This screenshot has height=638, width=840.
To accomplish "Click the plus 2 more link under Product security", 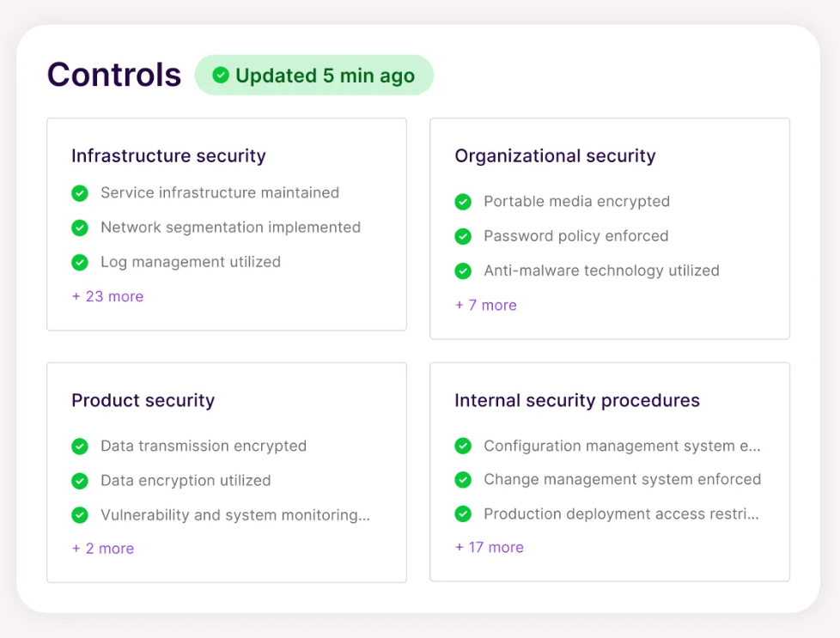I will [x=102, y=548].
